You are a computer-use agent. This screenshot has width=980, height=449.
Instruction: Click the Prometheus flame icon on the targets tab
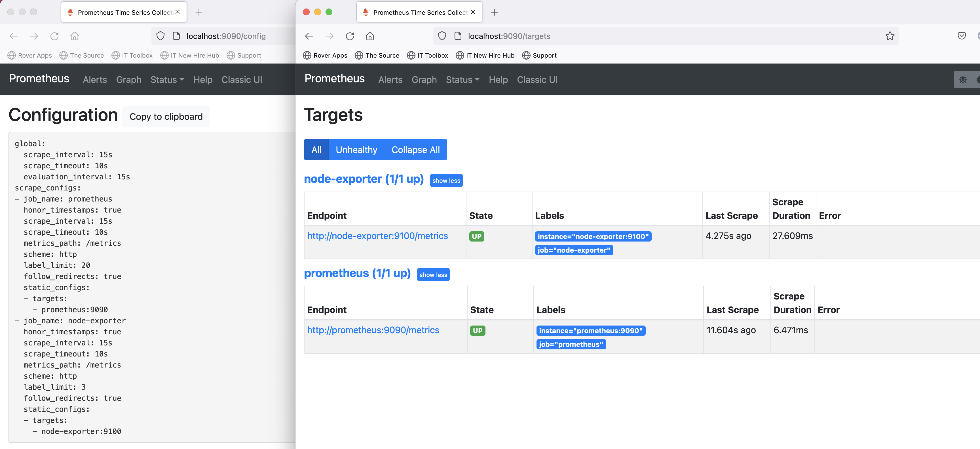point(365,12)
